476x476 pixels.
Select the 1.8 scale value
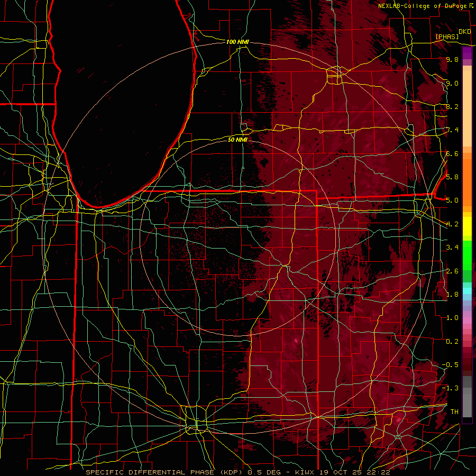[452, 295]
